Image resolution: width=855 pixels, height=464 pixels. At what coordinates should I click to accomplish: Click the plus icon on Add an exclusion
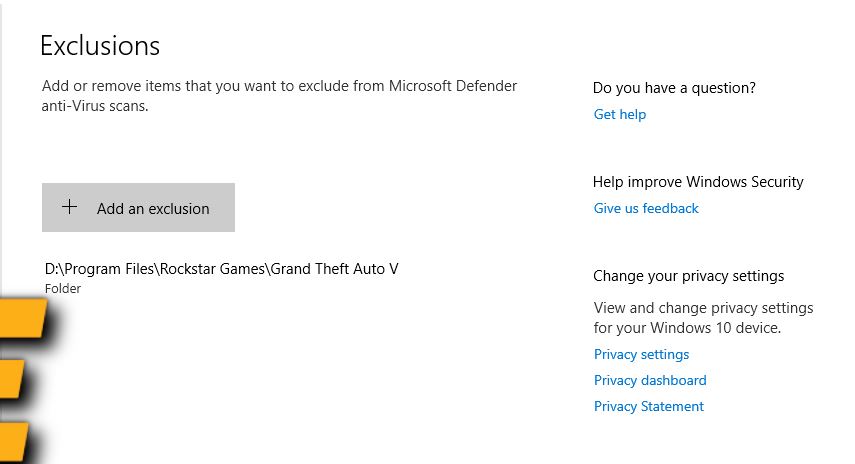(x=69, y=207)
